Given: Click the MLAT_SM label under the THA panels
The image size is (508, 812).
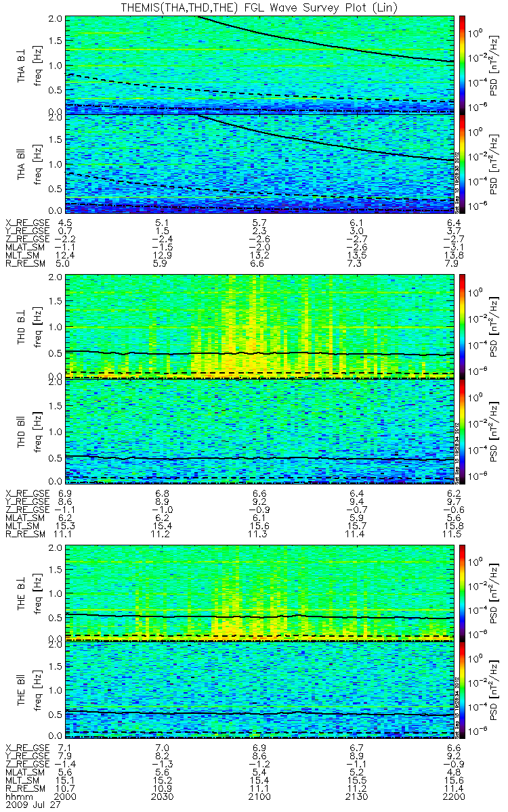Looking at the screenshot, I should (x=25, y=248).
